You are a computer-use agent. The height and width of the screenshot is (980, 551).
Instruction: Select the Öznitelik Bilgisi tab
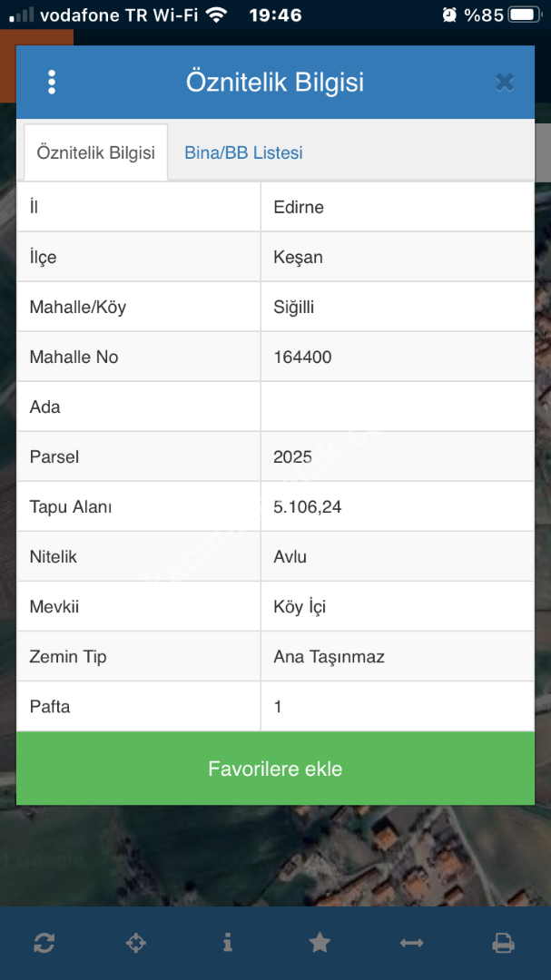[x=95, y=152]
